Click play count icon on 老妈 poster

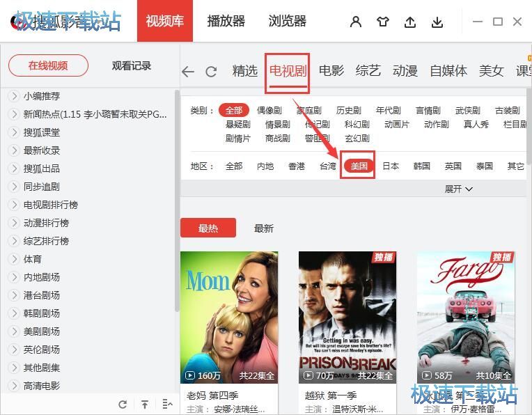pos(189,375)
